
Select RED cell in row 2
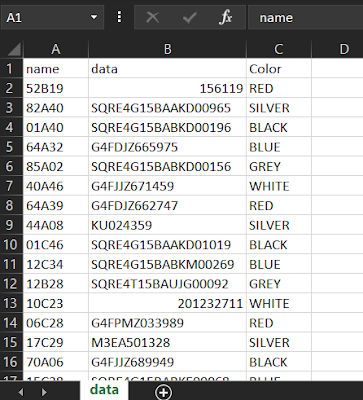tap(279, 88)
